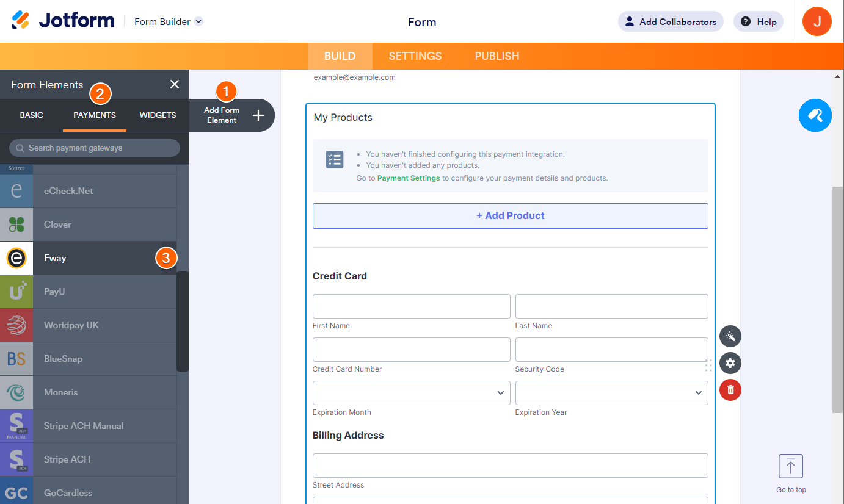Click into the First Name field

click(x=412, y=306)
